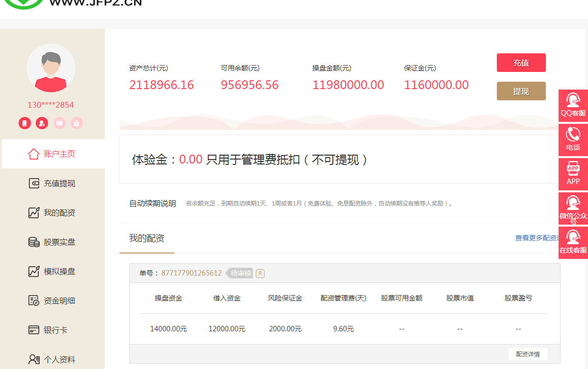Open QQ客服 from the floating sidebar

pos(573,106)
